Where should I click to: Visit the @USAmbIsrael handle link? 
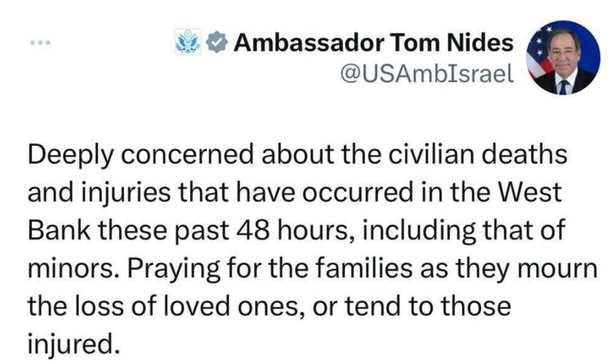click(427, 73)
